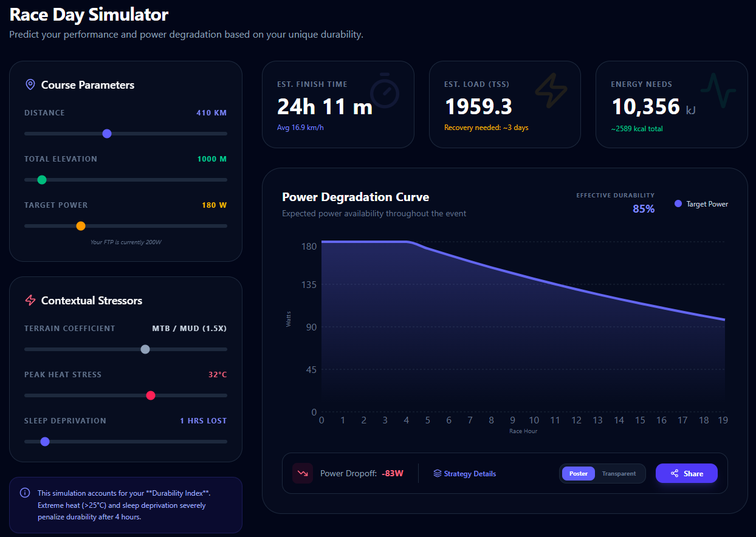Screen dimensions: 756x537
Task: Click the map pin icon beside Course Parameters
Action: click(x=30, y=85)
